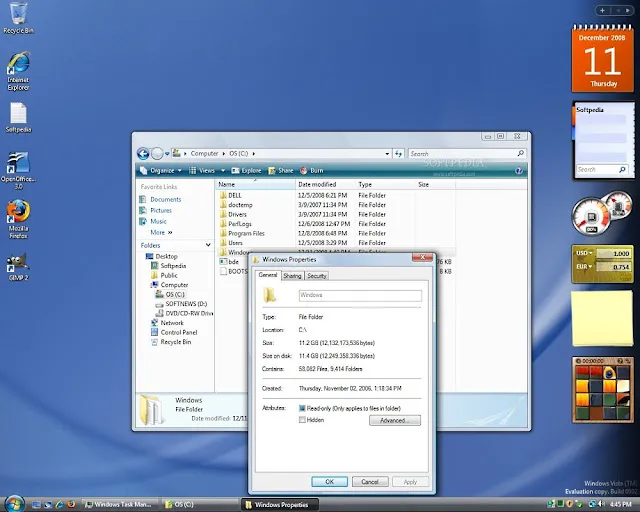Switch to the General tab

pyautogui.click(x=268, y=275)
